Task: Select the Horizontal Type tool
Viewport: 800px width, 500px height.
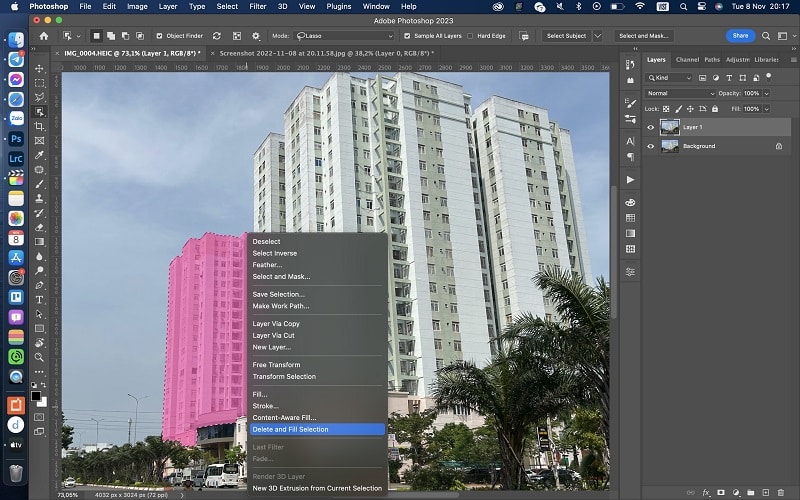Action: [x=40, y=299]
